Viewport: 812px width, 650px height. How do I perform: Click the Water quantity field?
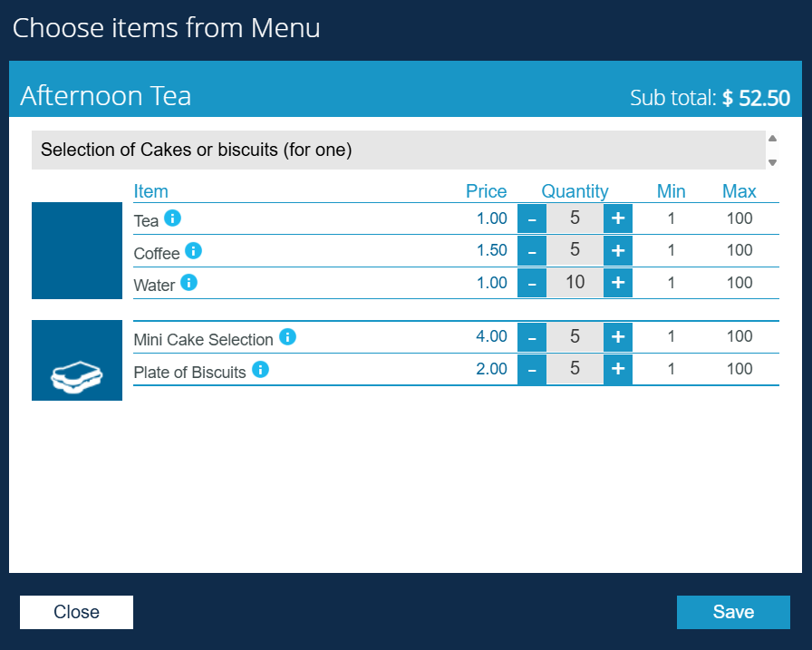point(575,283)
